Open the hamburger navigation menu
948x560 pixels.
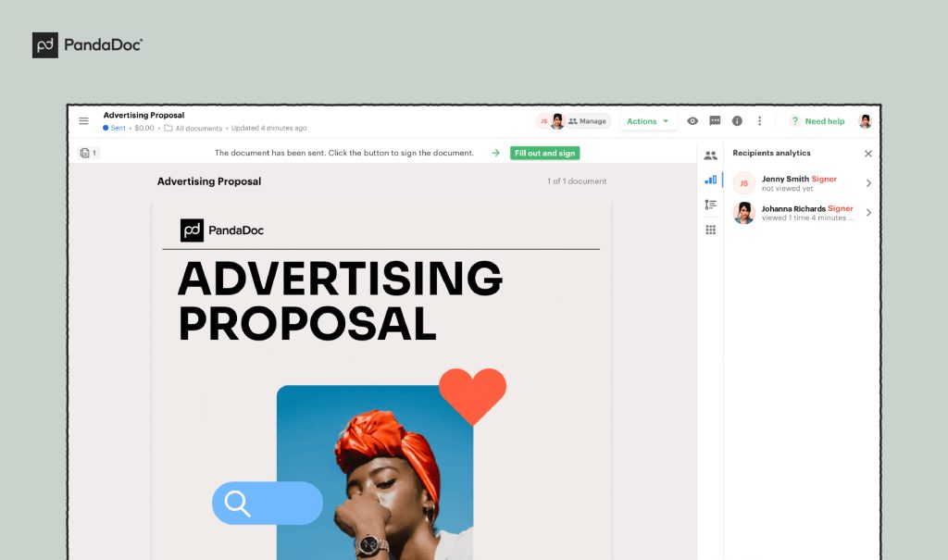click(x=83, y=121)
